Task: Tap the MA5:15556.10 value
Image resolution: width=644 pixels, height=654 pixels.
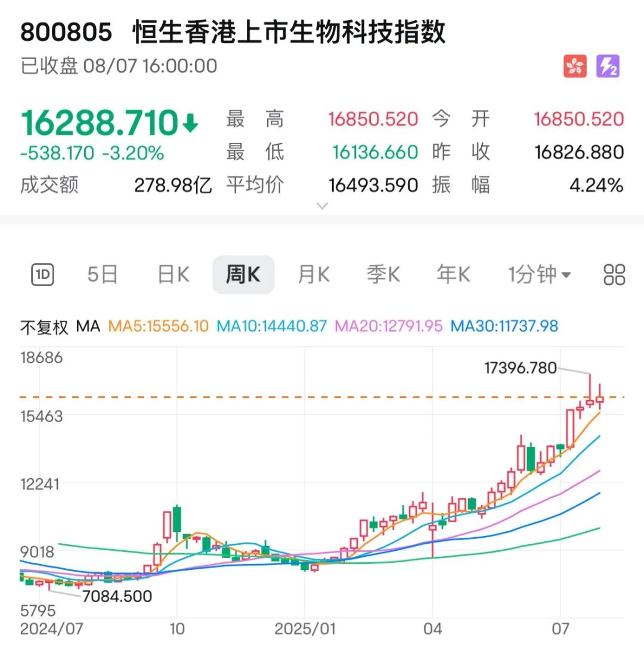Action: point(159,326)
